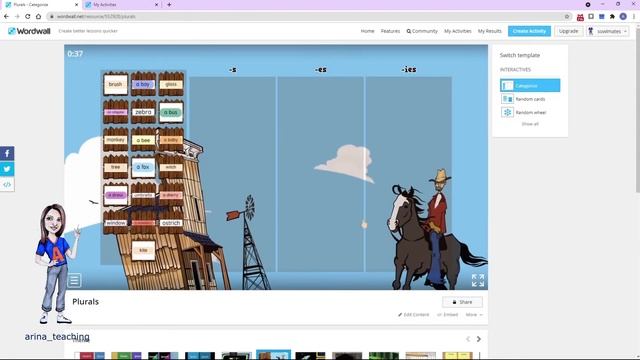Viewport: 640px width, 360px height.
Task: Click the Share button
Action: [462, 302]
